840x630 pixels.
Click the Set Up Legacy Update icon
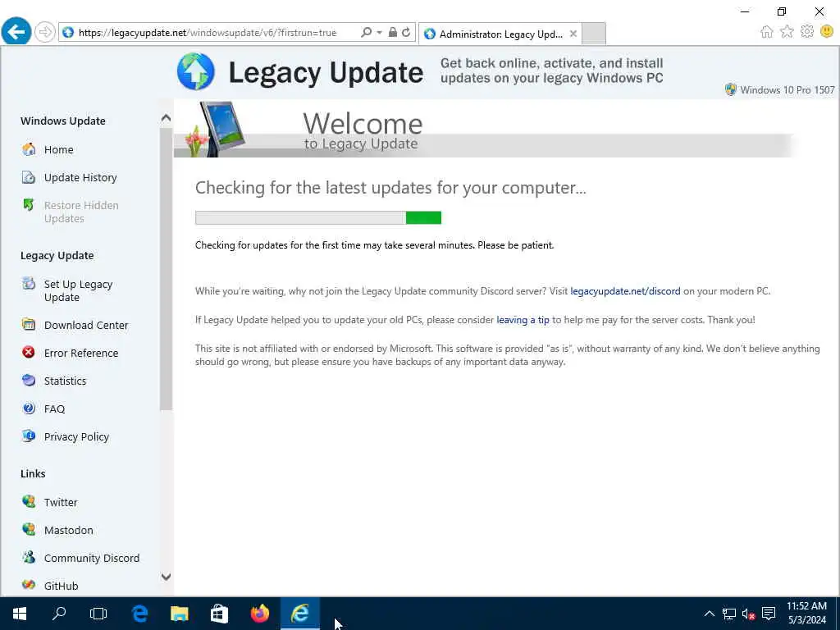(29, 284)
